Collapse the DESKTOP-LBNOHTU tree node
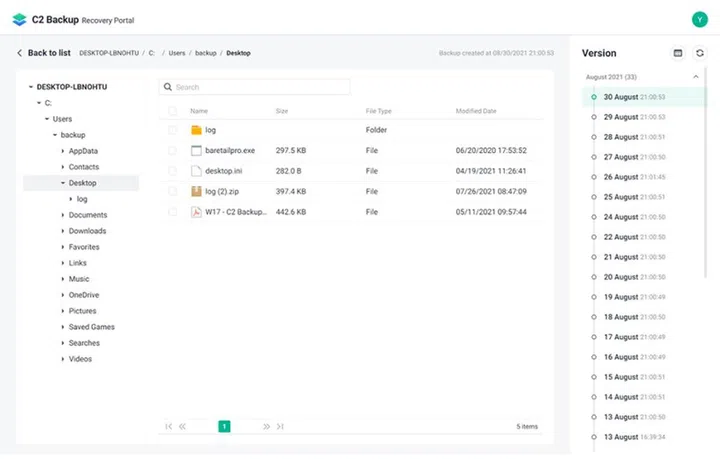The image size is (720, 459). [x=31, y=87]
